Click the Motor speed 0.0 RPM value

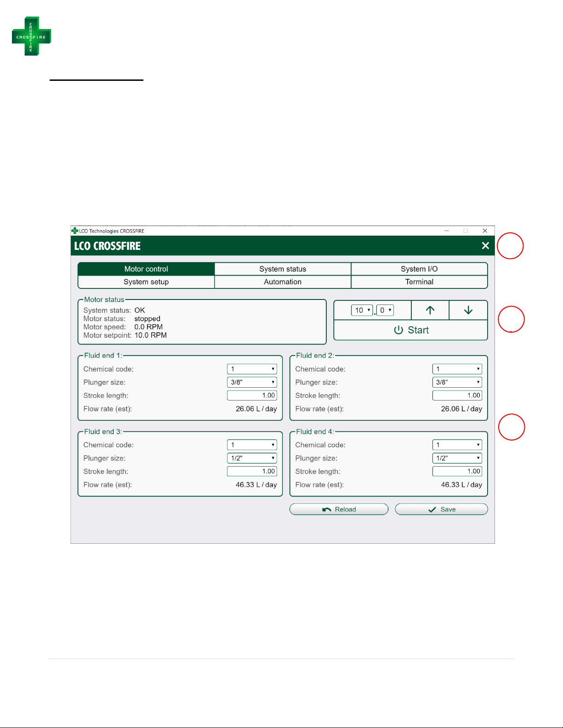click(148, 327)
